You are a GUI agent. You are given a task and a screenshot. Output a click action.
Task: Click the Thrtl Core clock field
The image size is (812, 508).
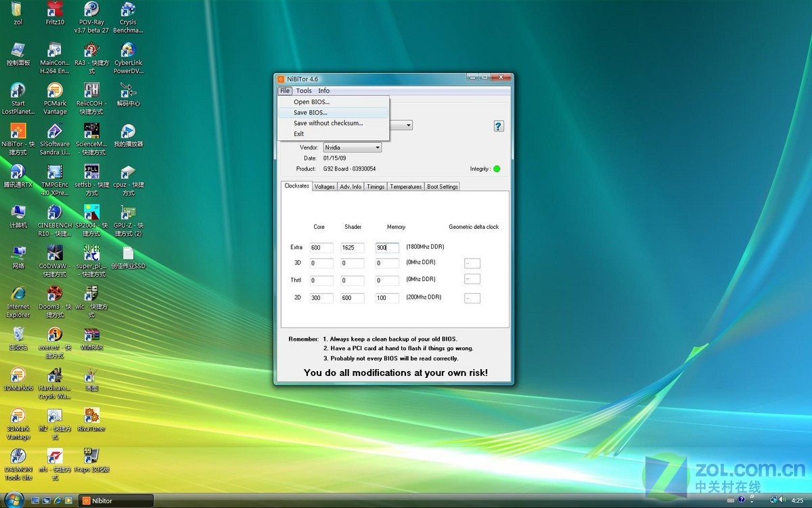[x=321, y=280]
